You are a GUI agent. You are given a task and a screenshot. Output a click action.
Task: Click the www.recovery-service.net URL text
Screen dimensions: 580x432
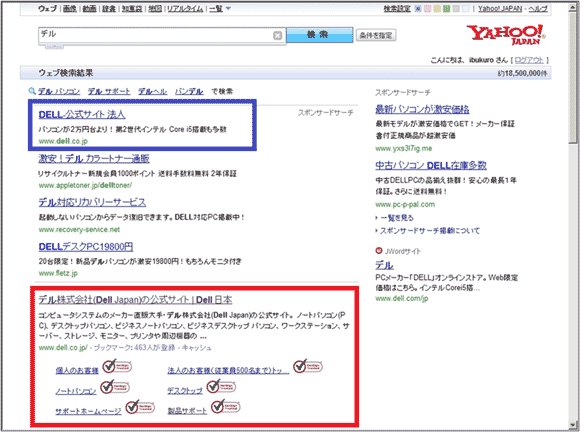click(79, 230)
